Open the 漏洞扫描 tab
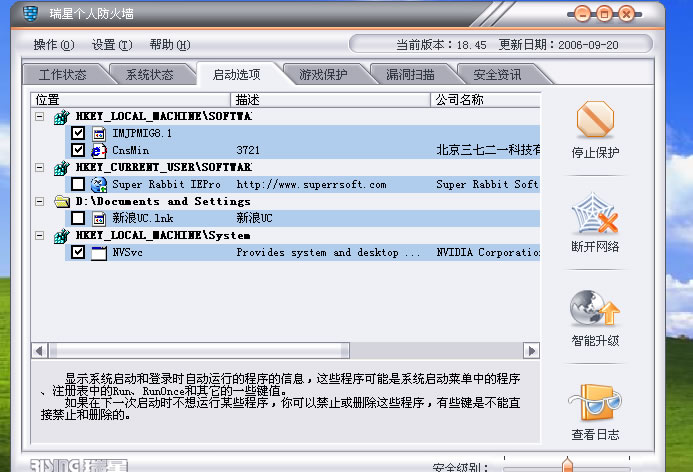The image size is (693, 472). (410, 74)
